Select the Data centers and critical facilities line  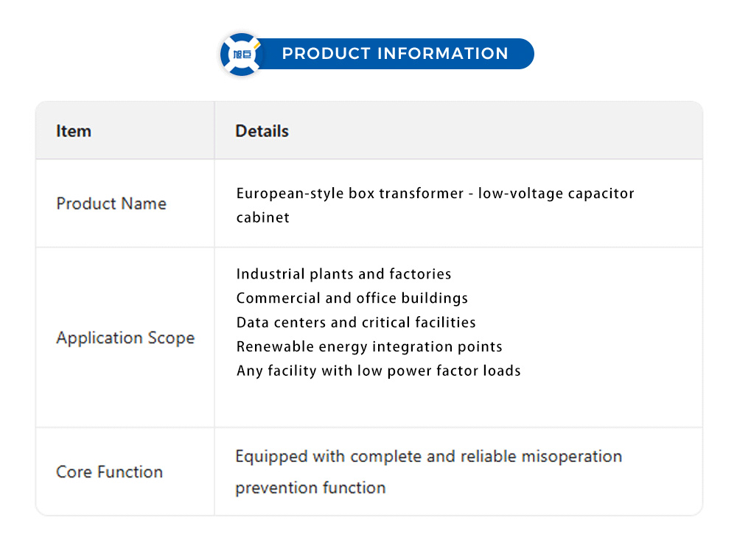tap(356, 323)
